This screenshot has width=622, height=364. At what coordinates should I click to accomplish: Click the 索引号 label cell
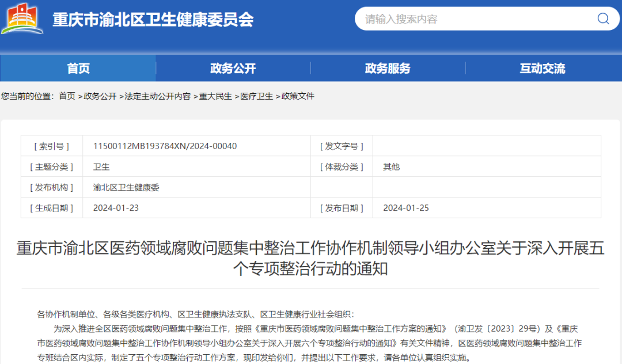coord(52,146)
